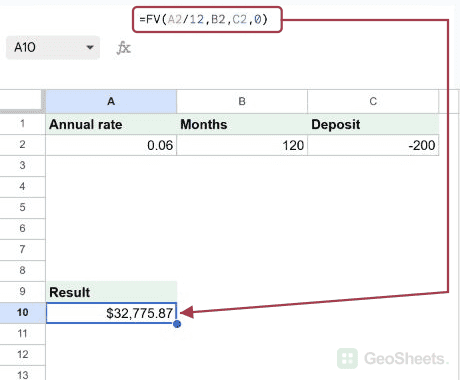The height and width of the screenshot is (380, 460).
Task: Select row 3 header
Action: (x=22, y=166)
